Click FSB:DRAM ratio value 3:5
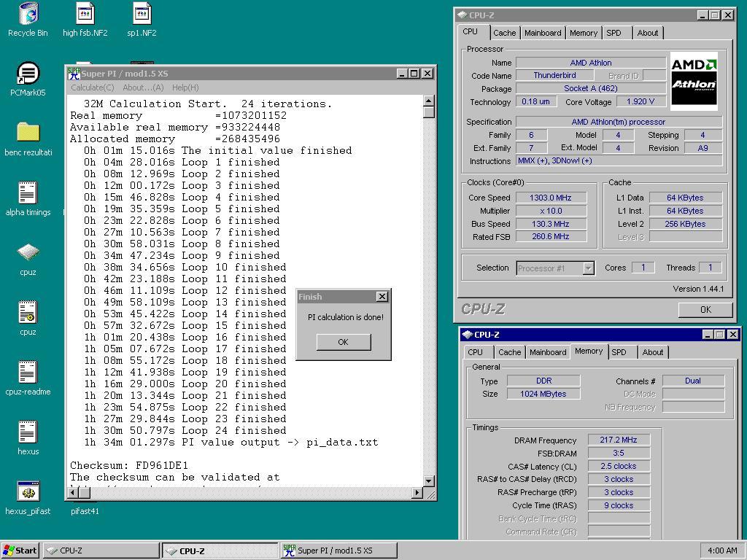Viewport: 747px width, 560px height. click(x=619, y=454)
